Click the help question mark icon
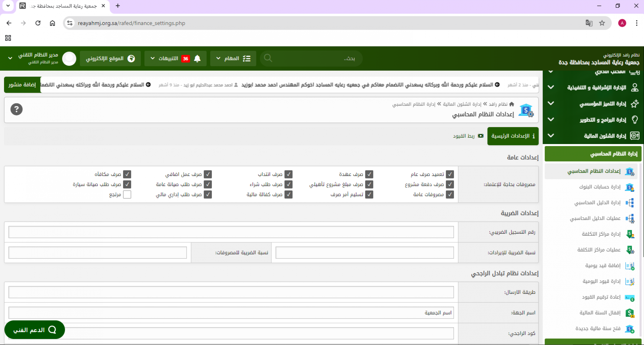Viewport: 644px width, 345px height. [x=16, y=109]
